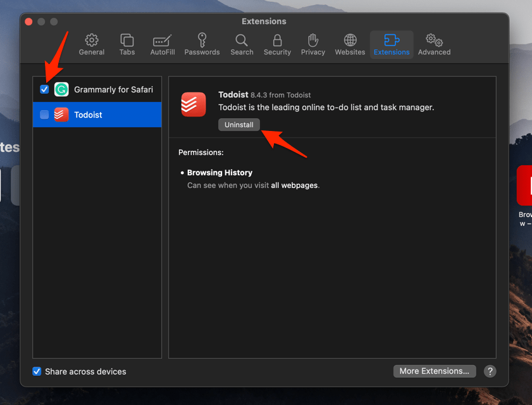532x405 pixels.
Task: Uninstall the Todoist extension
Action: (238, 125)
